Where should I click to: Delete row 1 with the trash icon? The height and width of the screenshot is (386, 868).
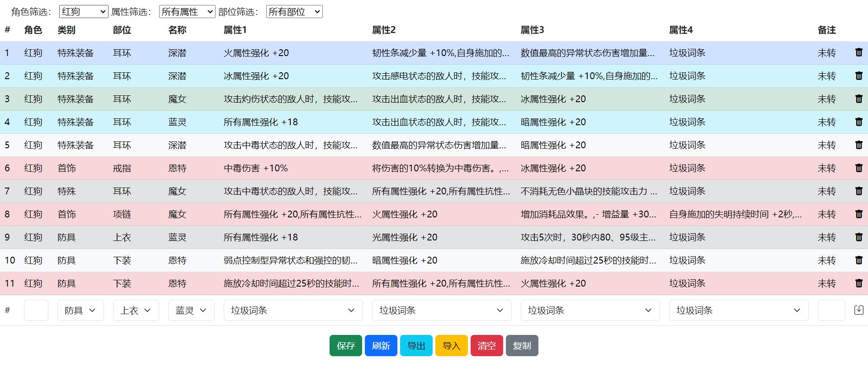pyautogui.click(x=859, y=52)
